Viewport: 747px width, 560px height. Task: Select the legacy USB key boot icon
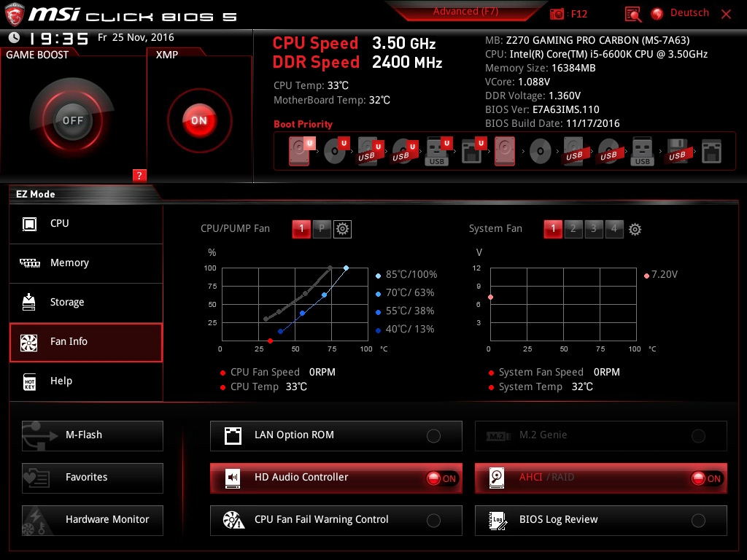click(x=642, y=151)
